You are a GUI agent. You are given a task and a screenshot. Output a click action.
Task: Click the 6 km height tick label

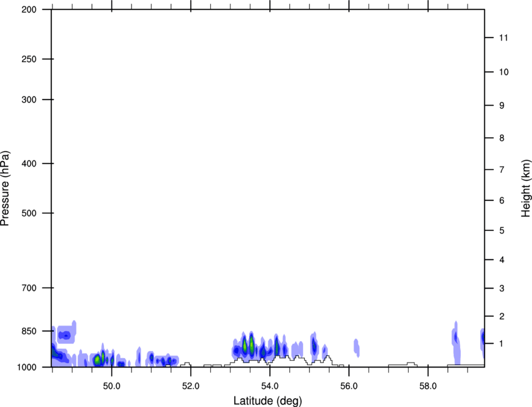pyautogui.click(x=501, y=200)
